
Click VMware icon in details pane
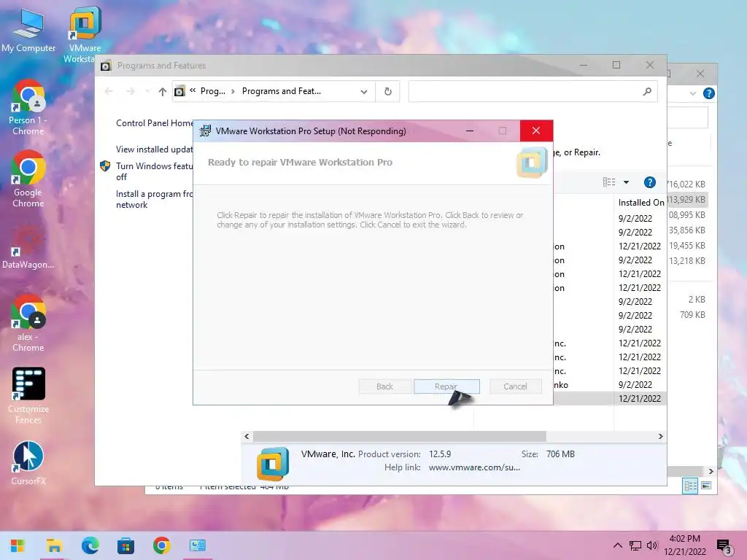coord(273,463)
